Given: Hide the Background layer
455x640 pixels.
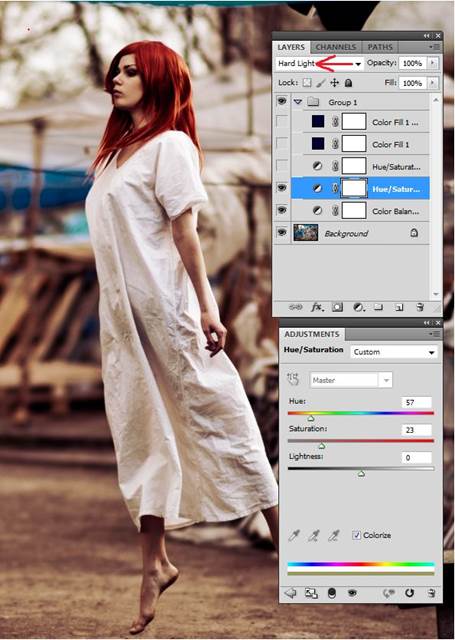Looking at the screenshot, I should (x=282, y=232).
